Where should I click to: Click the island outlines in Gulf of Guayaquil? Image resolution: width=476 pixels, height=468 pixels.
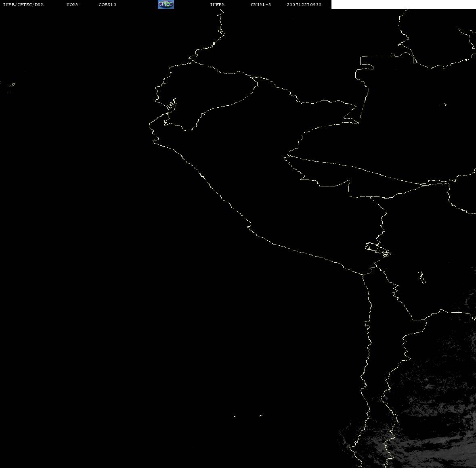(172, 104)
